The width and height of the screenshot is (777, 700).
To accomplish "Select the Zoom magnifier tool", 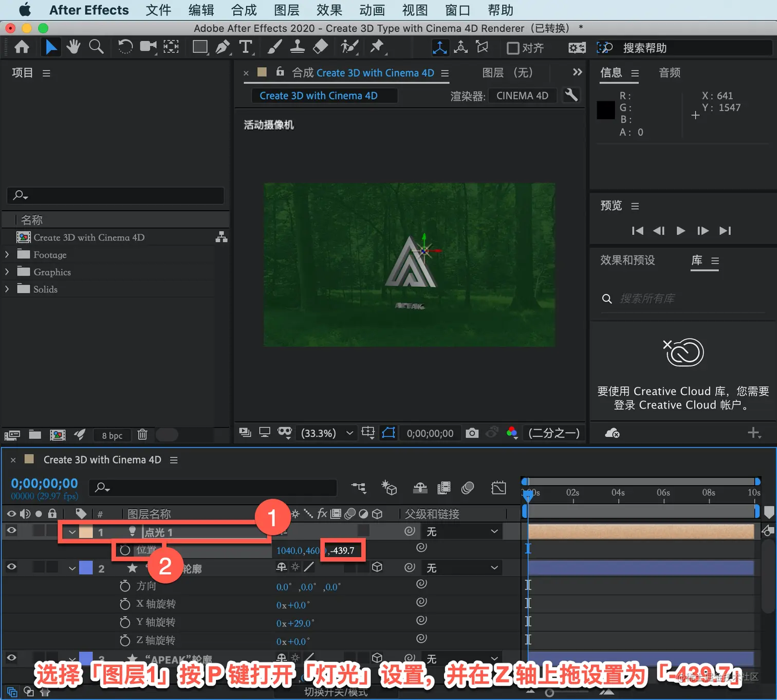I will tap(96, 47).
